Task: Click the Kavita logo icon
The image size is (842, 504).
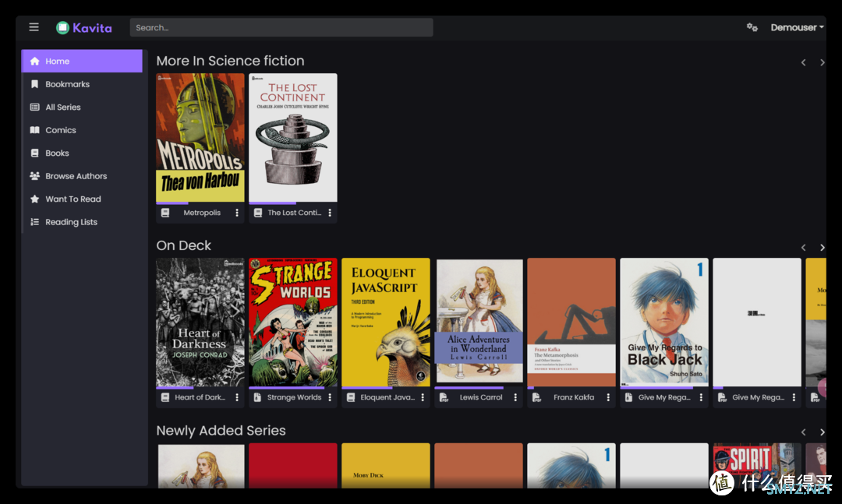Action: (63, 28)
